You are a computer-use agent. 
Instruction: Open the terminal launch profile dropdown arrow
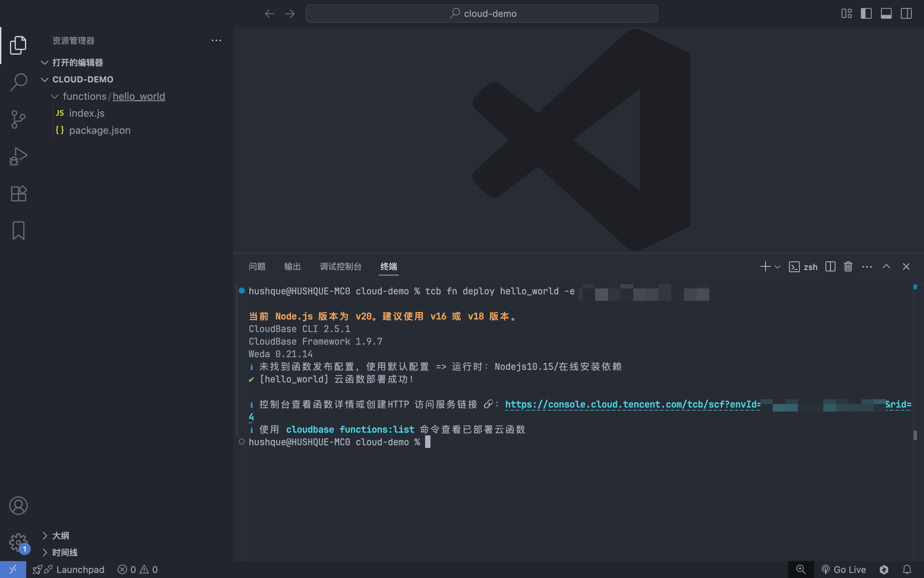tap(777, 267)
